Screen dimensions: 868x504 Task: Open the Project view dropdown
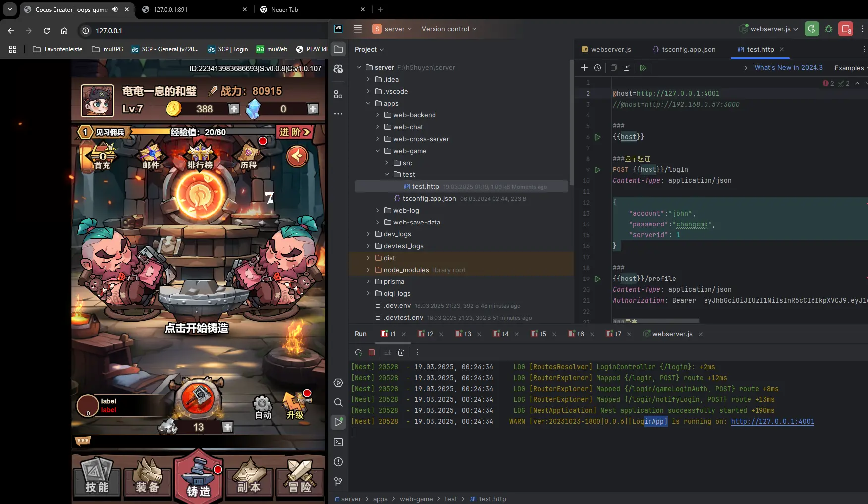[370, 49]
